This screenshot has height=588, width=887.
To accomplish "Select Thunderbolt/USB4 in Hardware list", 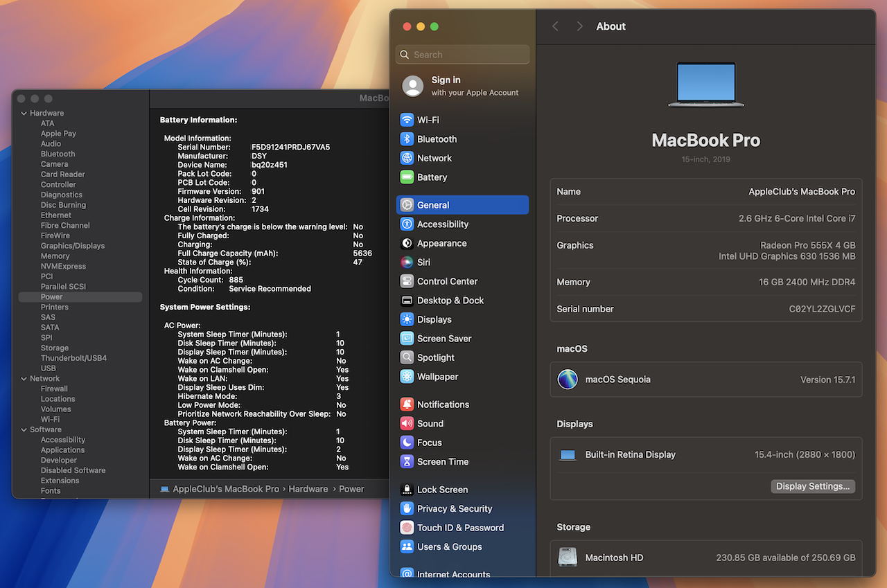I will [73, 358].
